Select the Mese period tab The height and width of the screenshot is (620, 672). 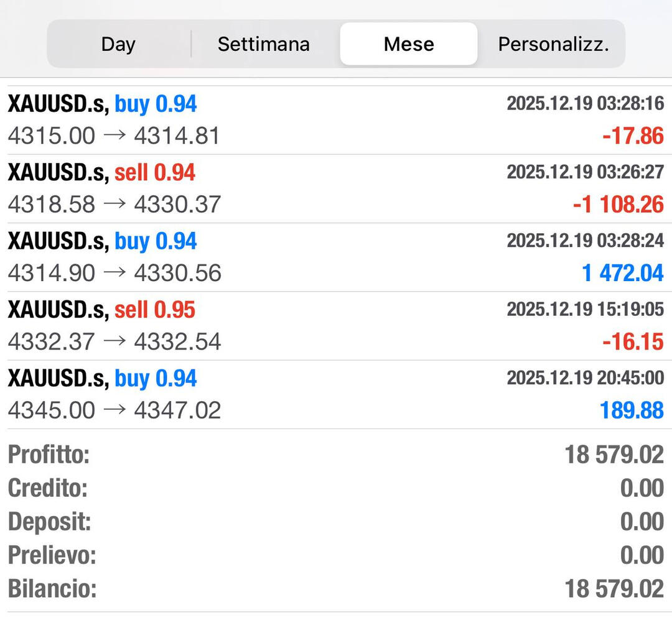tap(409, 44)
